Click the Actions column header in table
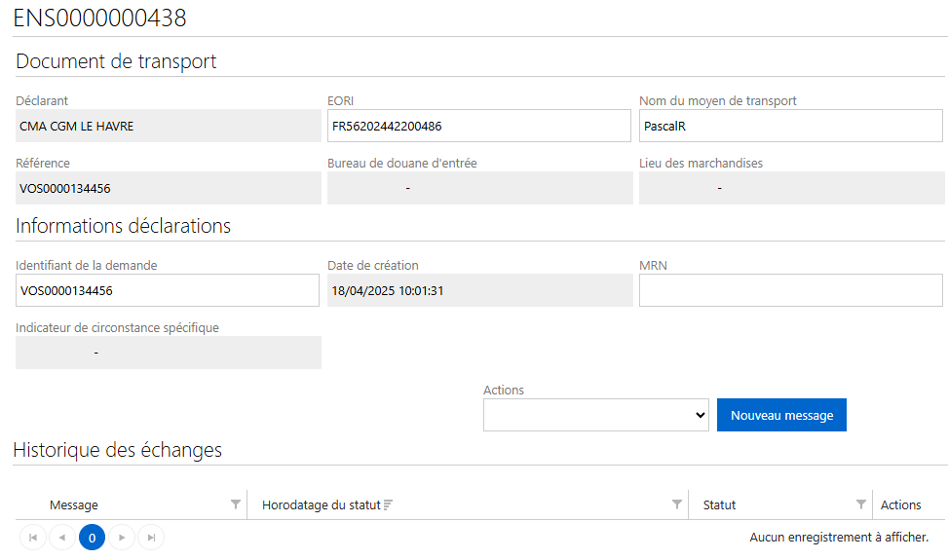948x560 pixels. point(901,505)
